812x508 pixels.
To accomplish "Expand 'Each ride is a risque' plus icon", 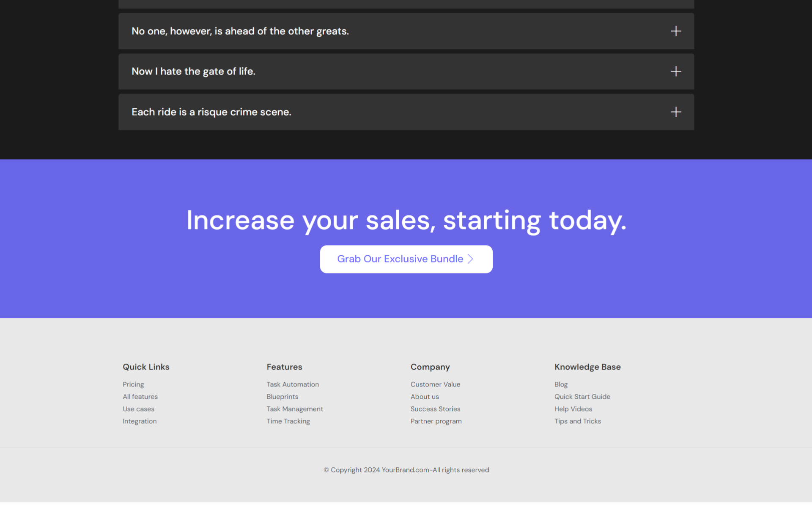I will tap(675, 112).
